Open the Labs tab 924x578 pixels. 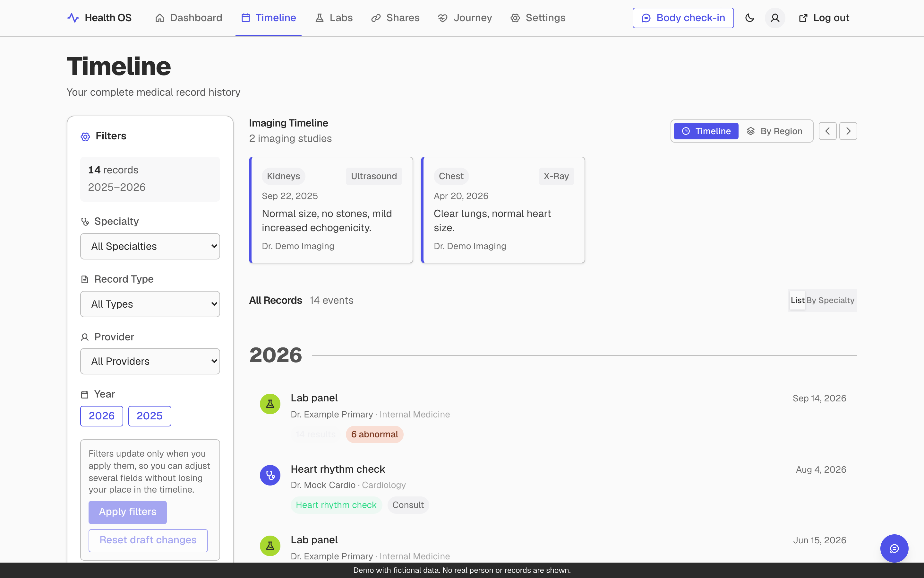pos(334,18)
